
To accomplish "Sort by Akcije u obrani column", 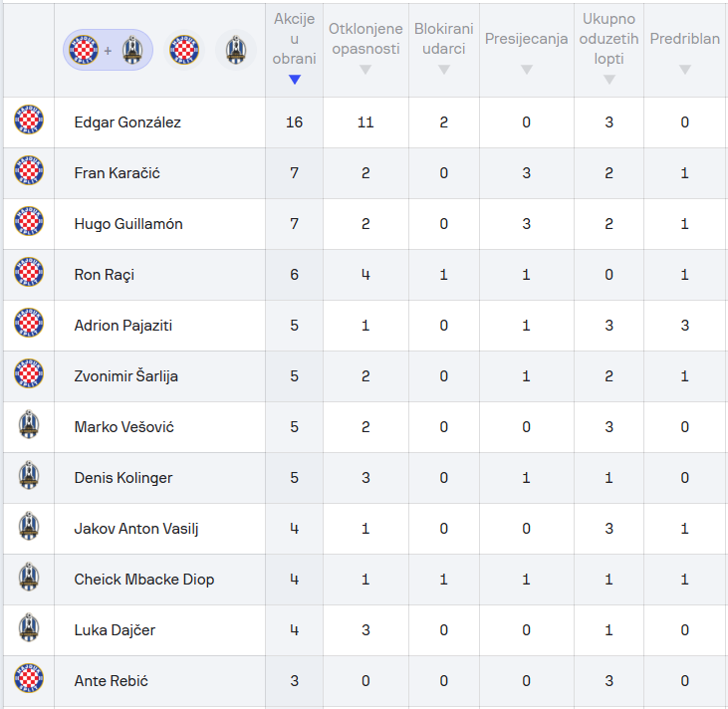I will (x=294, y=49).
